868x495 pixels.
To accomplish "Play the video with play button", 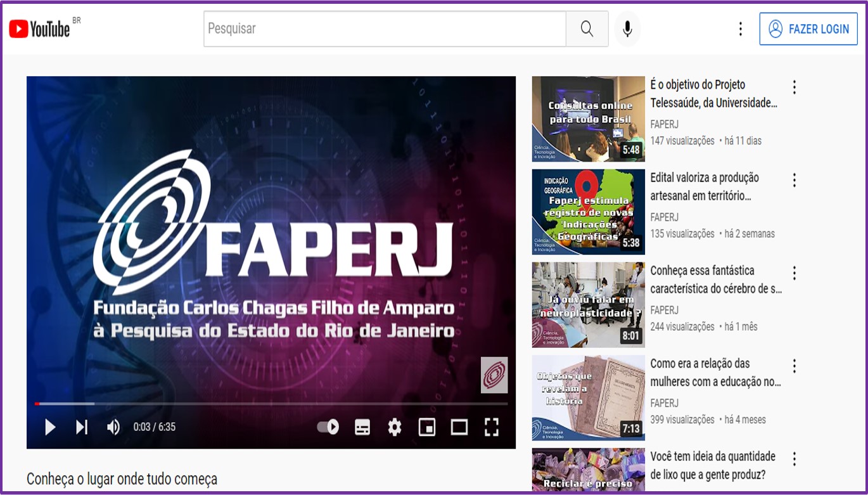I will [49, 427].
